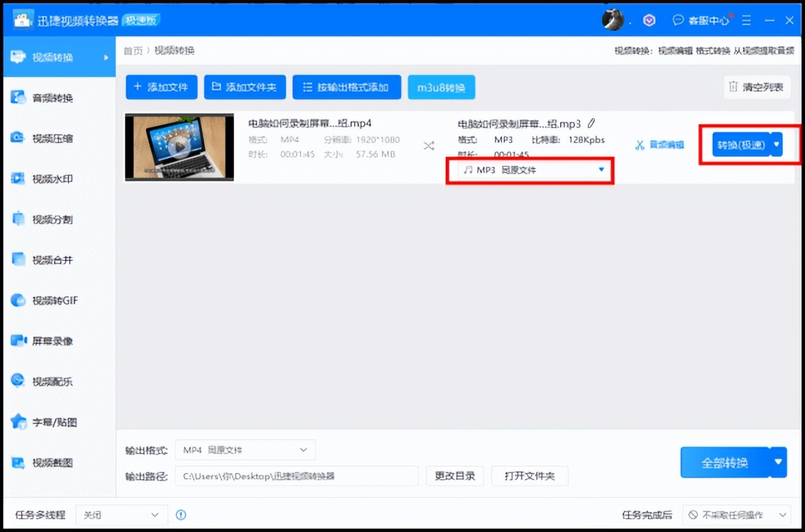Rename the output MP3 via the pencil icon
Screen dimensions: 805x532
click(591, 124)
